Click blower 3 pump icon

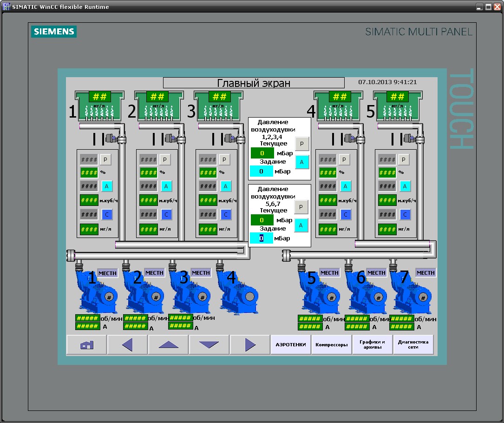(190, 293)
